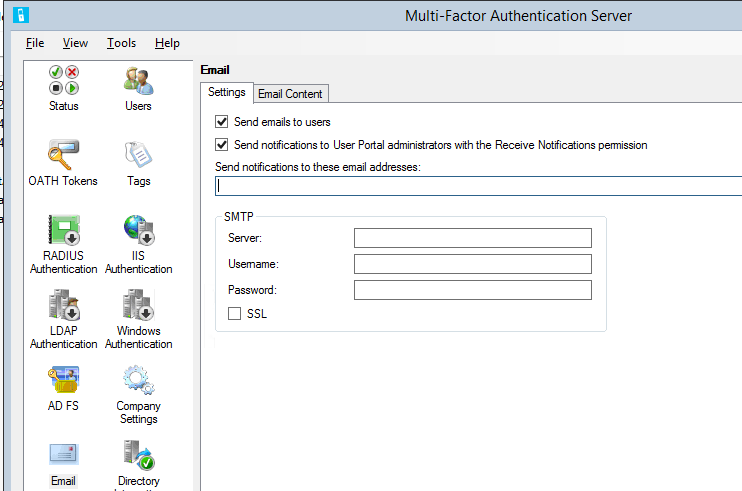Screen dimensions: 742x491
Task: Uncheck User Portal administrators notifications checkbox
Action: tap(222, 145)
